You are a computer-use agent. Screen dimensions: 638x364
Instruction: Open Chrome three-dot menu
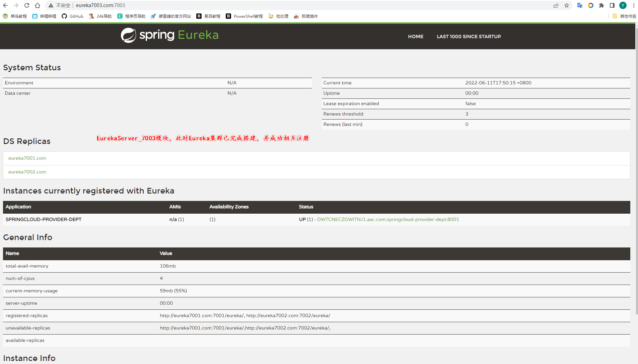[634, 5]
